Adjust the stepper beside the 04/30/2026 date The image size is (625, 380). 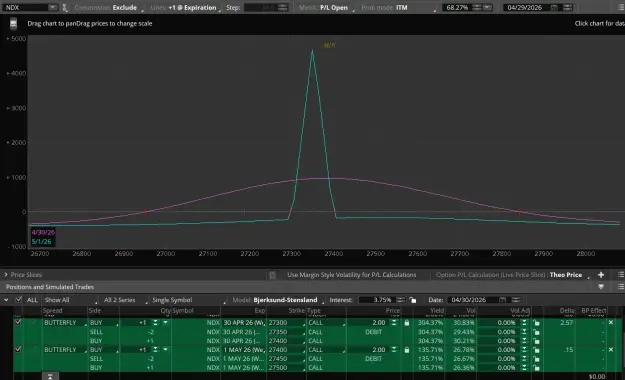[x=516, y=300]
